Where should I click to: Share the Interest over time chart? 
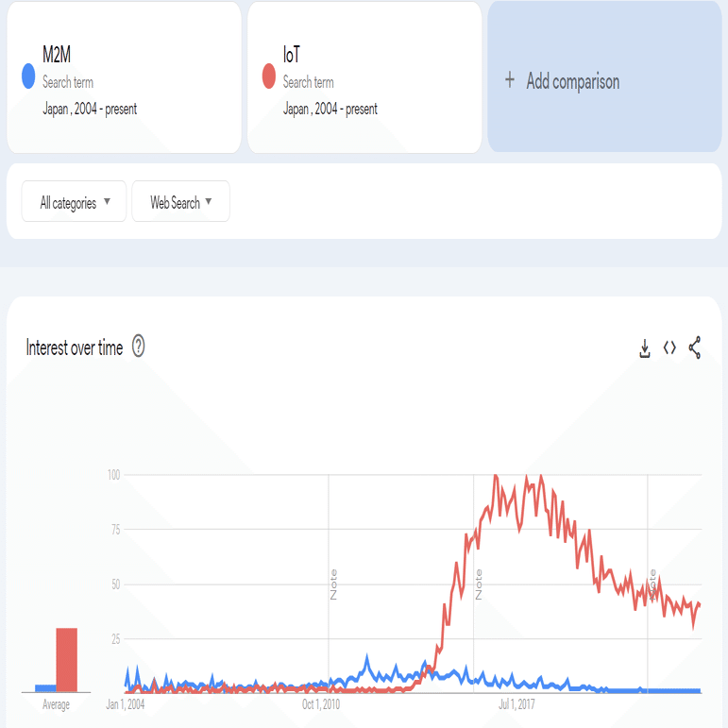[x=695, y=347]
